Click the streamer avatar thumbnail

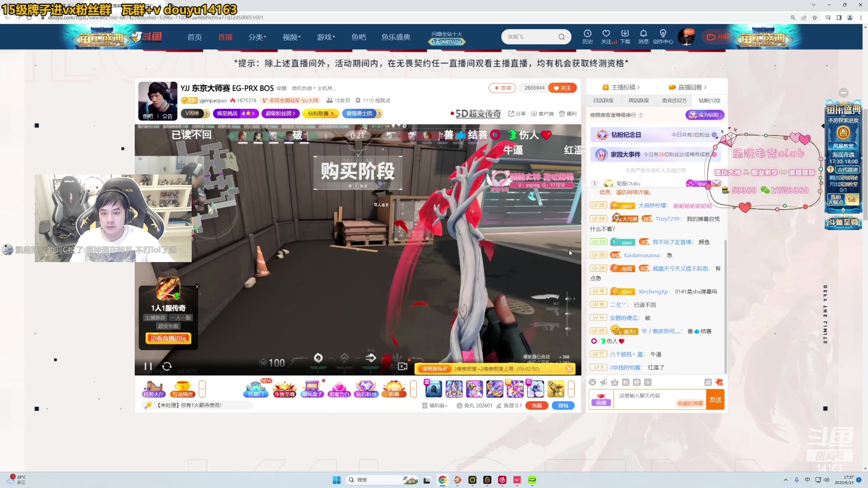pos(158,101)
